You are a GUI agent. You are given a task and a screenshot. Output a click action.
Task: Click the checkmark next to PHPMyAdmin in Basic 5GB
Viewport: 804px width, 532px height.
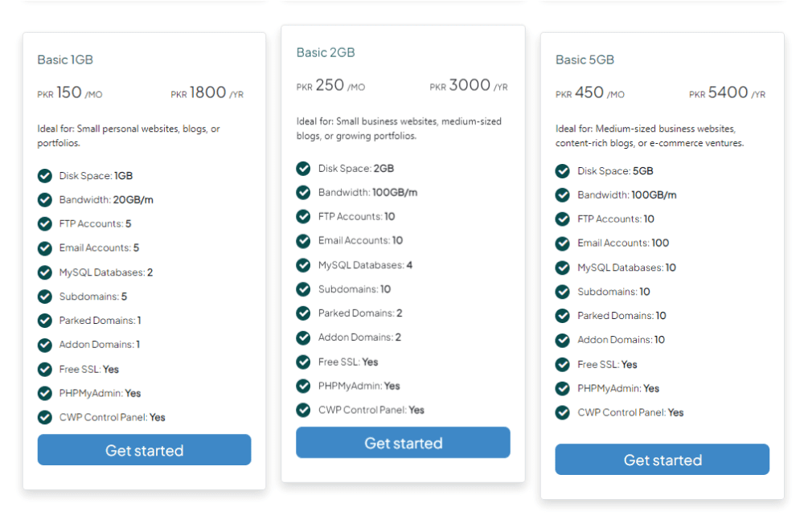click(562, 387)
